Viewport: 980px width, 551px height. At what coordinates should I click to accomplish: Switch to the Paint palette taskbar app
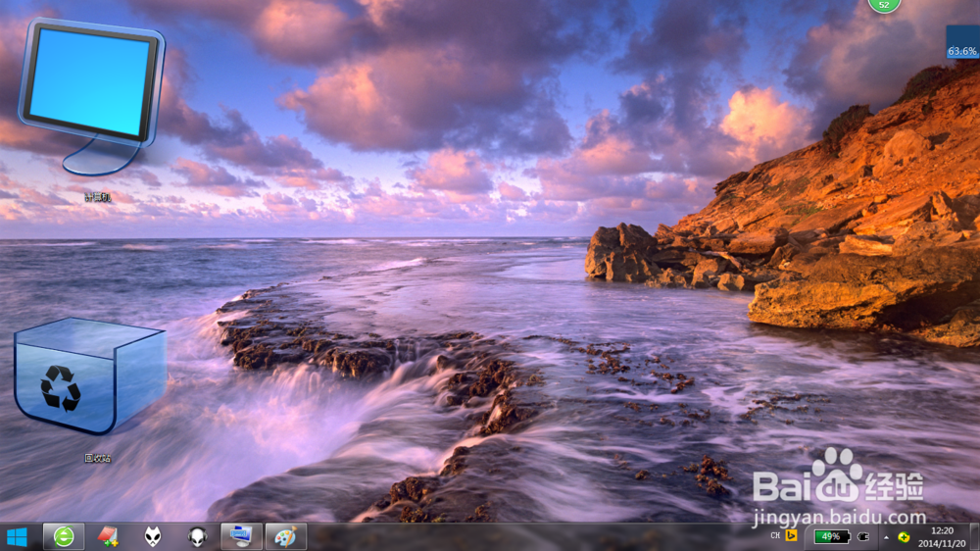285,536
